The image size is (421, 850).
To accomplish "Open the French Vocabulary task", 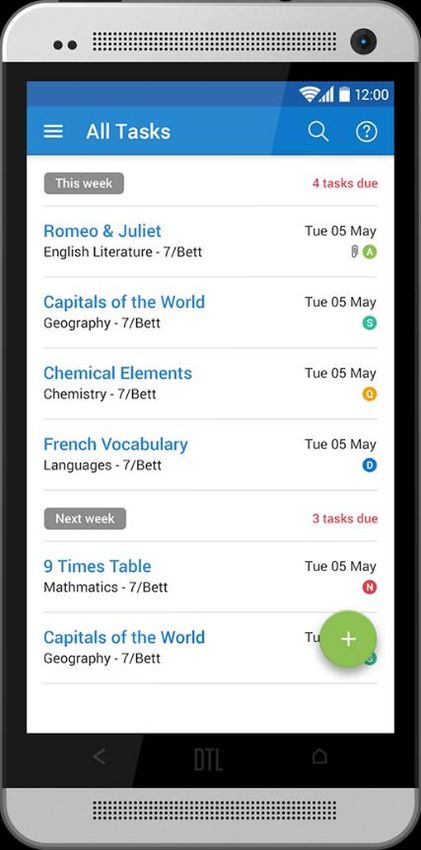I will click(x=210, y=454).
